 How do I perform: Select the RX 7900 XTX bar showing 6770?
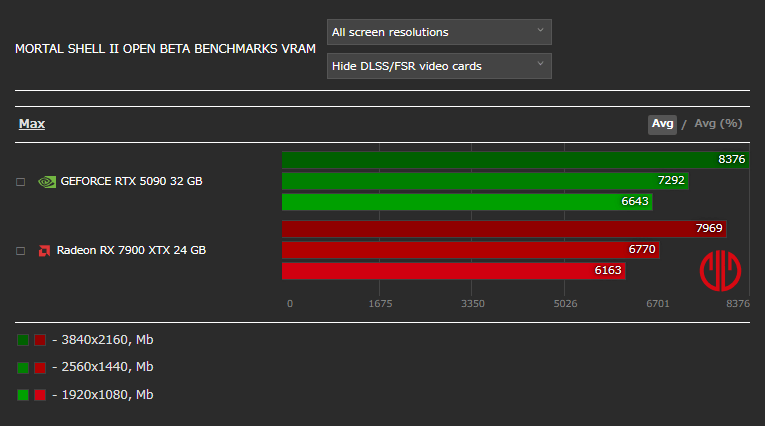[x=471, y=250]
